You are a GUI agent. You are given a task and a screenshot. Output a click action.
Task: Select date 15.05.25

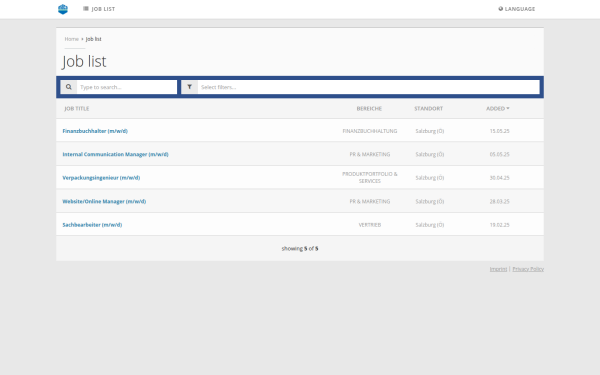[x=499, y=131]
